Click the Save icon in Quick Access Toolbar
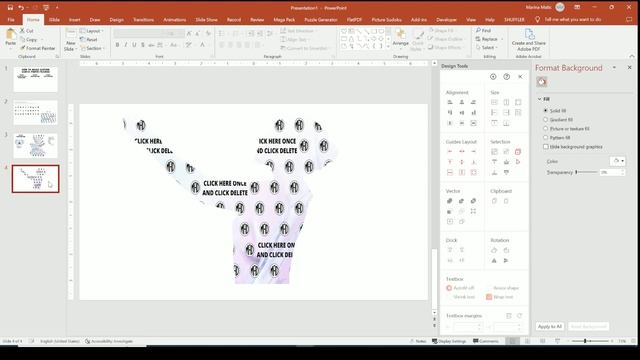The width and height of the screenshot is (640, 360). point(10,7)
